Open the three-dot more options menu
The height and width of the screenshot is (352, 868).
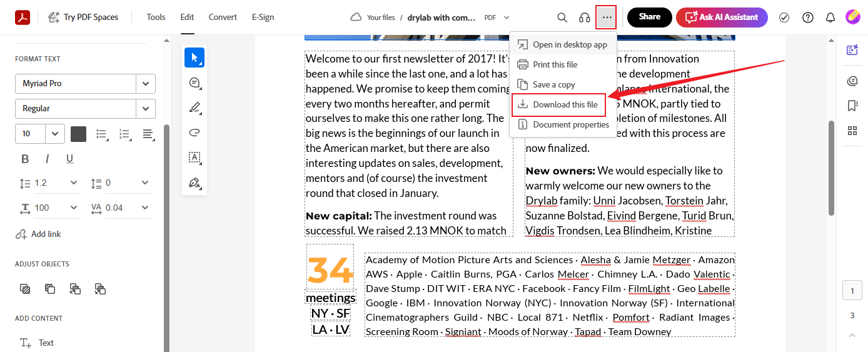(x=607, y=18)
